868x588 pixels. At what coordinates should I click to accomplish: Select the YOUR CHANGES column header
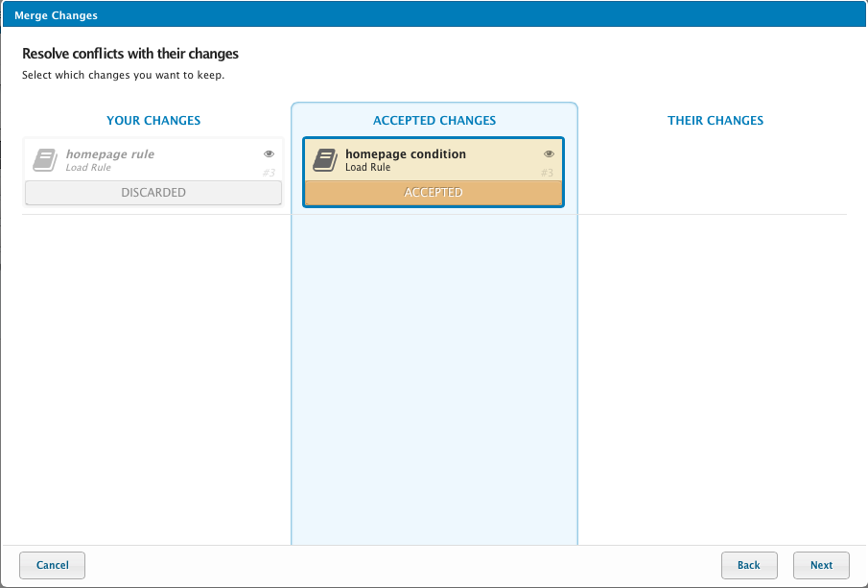(x=153, y=121)
